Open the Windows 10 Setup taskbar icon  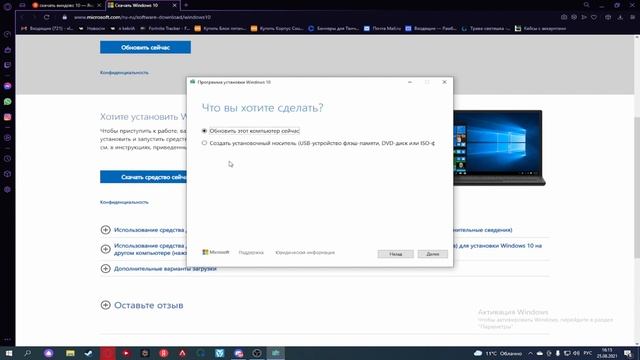(x=276, y=353)
